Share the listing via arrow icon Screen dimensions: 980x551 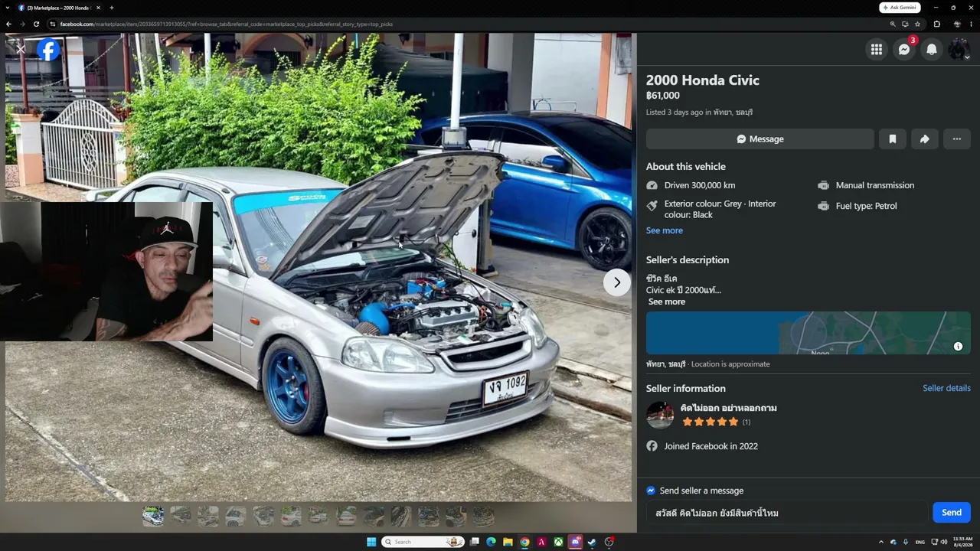pyautogui.click(x=925, y=139)
